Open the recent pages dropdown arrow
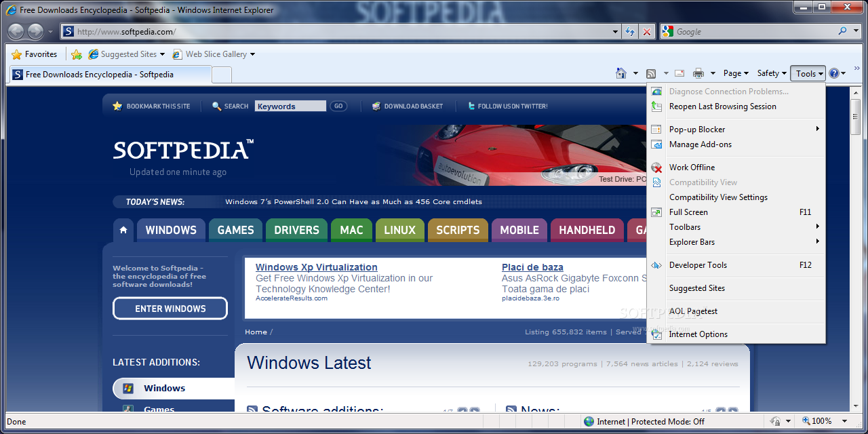 coord(50,32)
